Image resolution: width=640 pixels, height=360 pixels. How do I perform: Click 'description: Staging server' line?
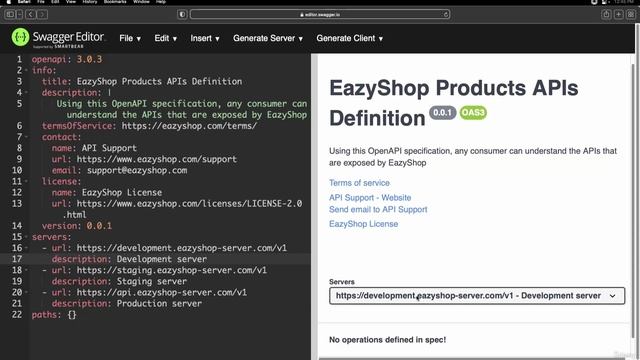point(119,281)
